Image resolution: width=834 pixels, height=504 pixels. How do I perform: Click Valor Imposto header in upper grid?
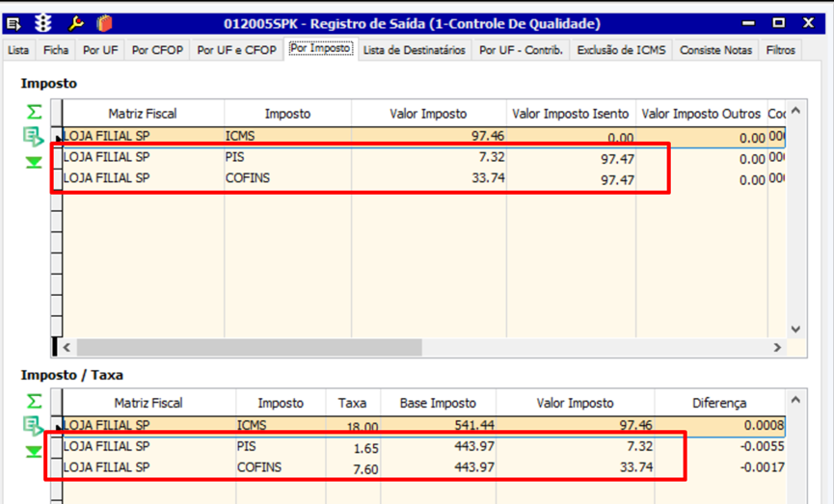click(428, 114)
